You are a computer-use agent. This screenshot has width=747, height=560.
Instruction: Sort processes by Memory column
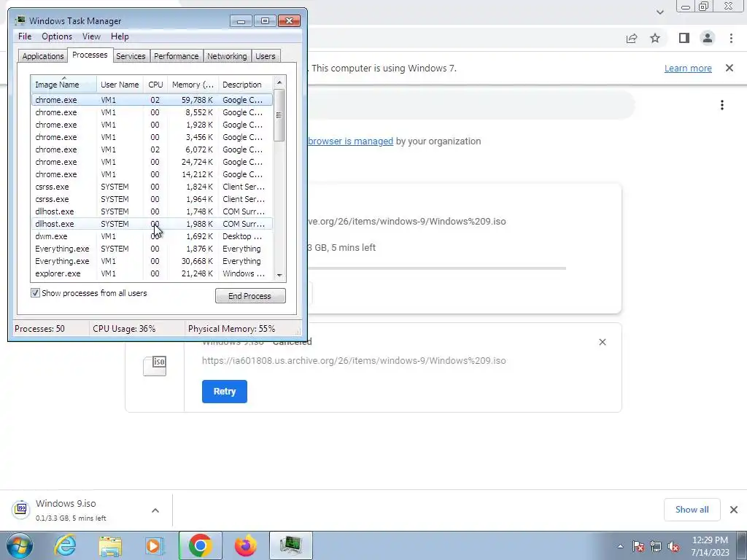tap(193, 85)
